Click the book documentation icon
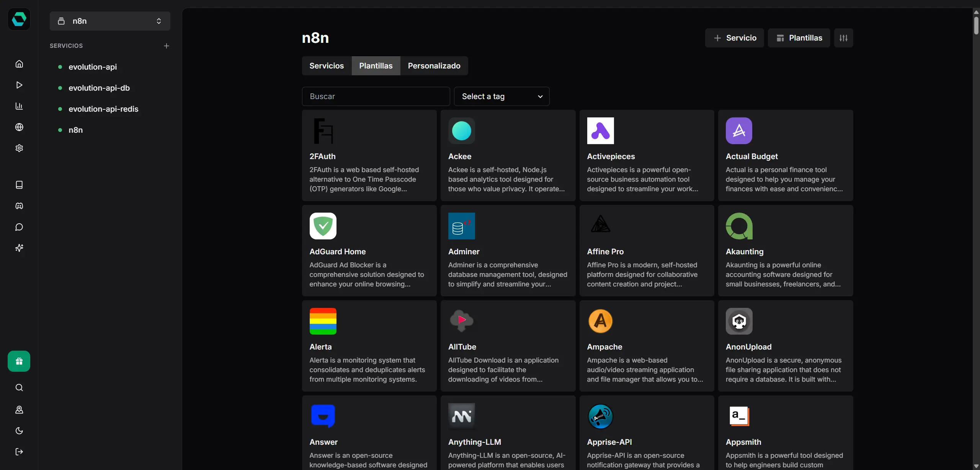The width and height of the screenshot is (980, 470). pos(19,185)
